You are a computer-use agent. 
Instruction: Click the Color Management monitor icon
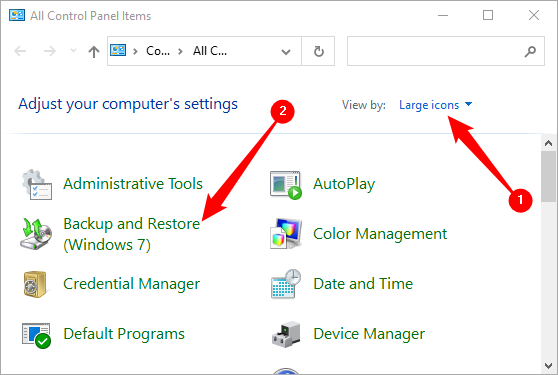(286, 234)
